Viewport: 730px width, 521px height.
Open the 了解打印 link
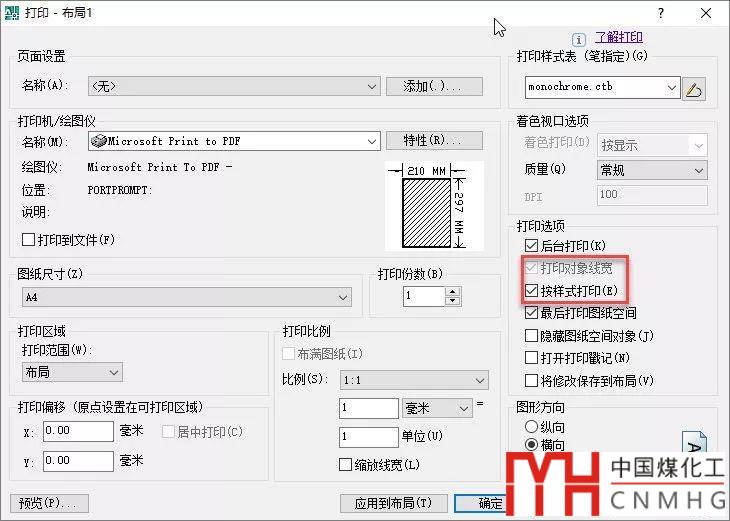pos(619,37)
